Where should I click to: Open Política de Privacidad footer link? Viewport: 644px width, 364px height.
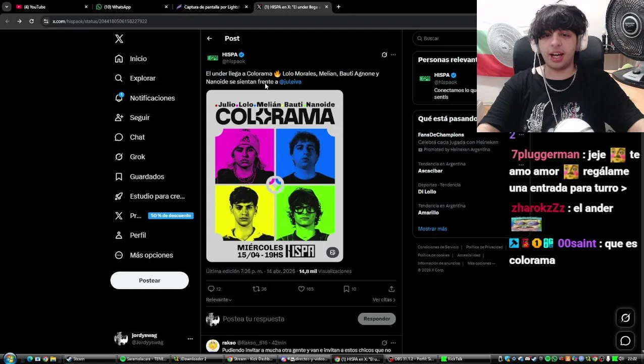coord(484,247)
